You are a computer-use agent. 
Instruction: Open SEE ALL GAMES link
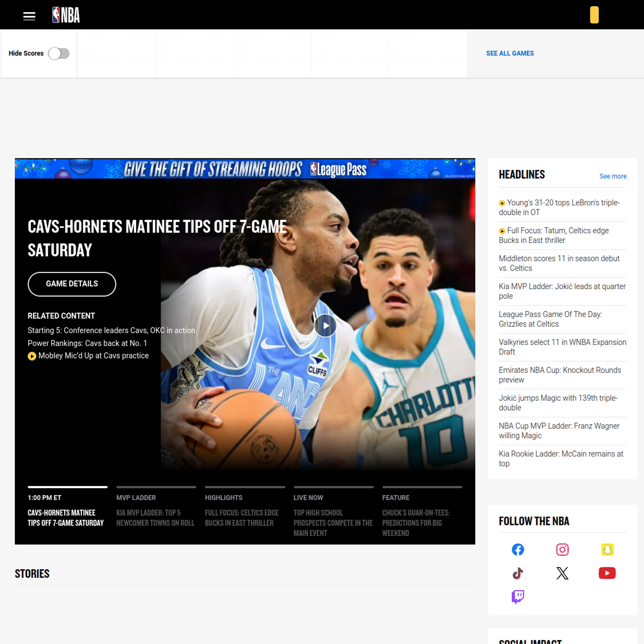coord(510,53)
